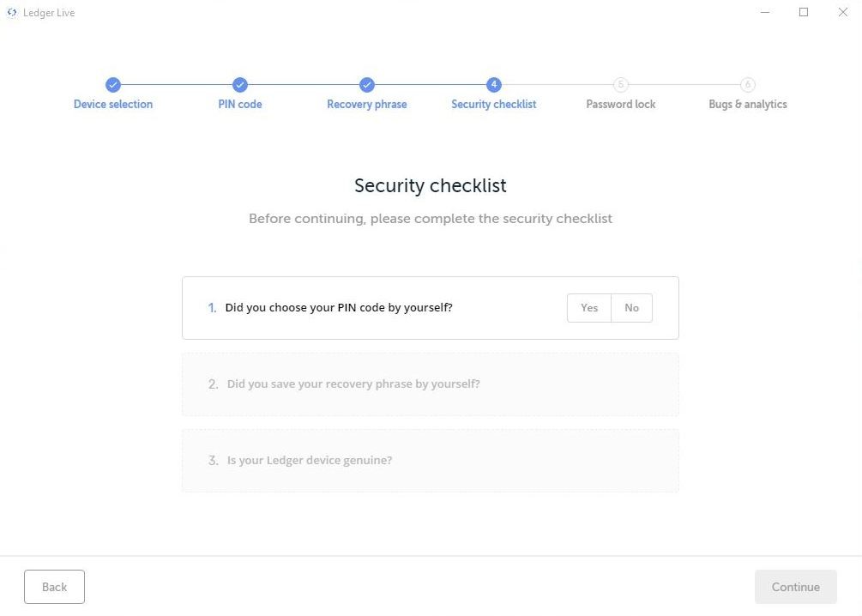Click the Ledger device genuine question row
The width and height of the screenshot is (862, 616).
click(x=430, y=461)
